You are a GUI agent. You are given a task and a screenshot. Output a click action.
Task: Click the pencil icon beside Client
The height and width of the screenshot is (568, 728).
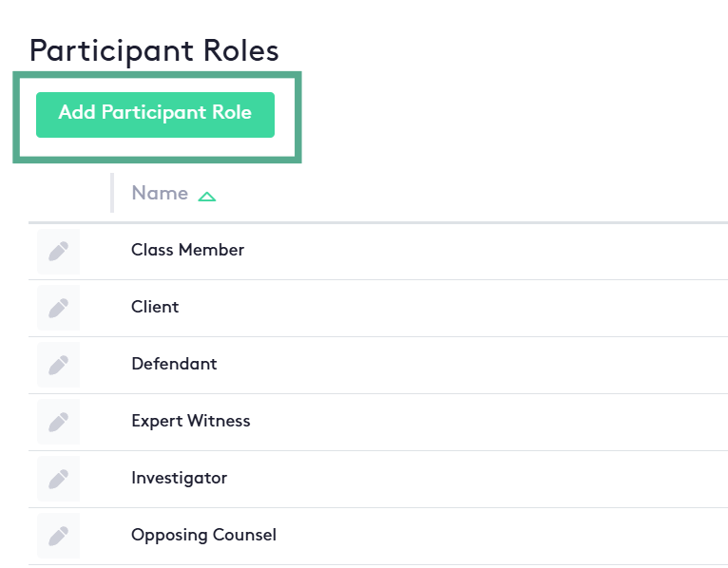pyautogui.click(x=58, y=309)
